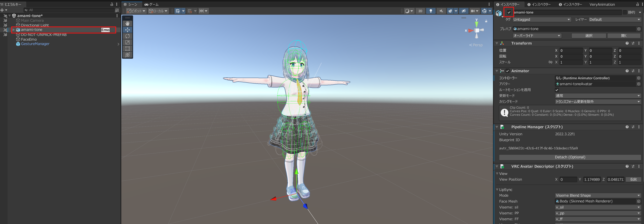Toggle constrained scale proportions link
The height and width of the screenshot is (224, 644).
(x=550, y=62)
